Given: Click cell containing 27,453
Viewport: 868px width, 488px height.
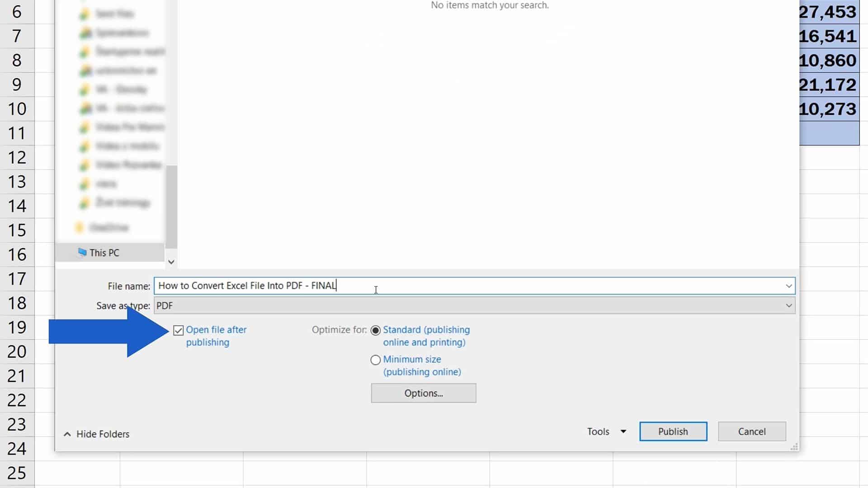Looking at the screenshot, I should (x=828, y=12).
